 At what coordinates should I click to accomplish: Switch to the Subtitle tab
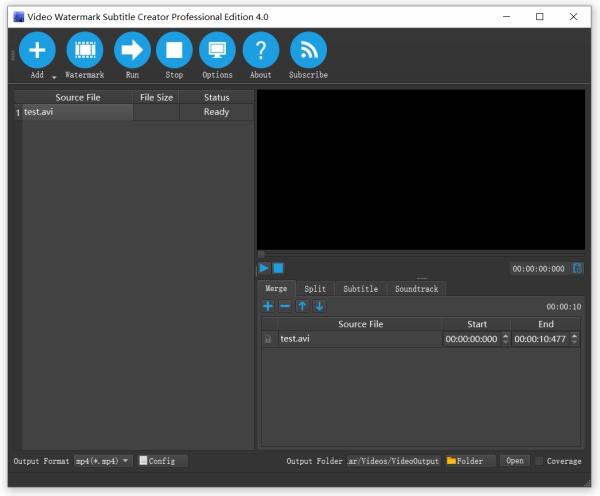tap(360, 289)
